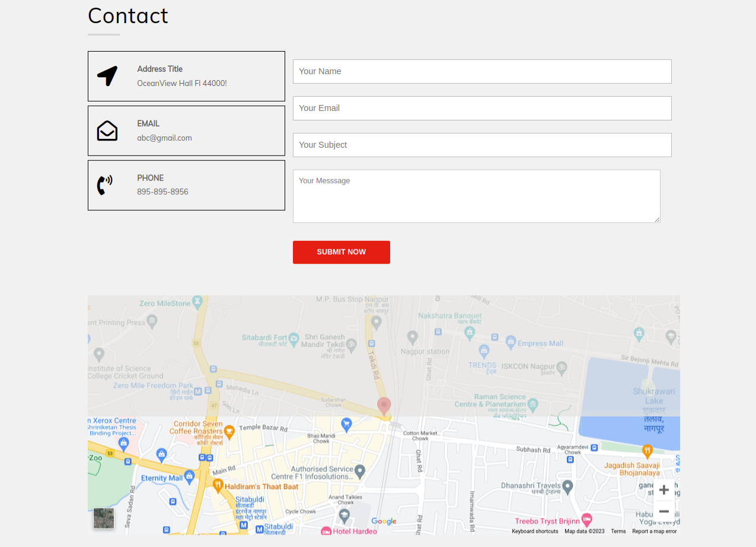The height and width of the screenshot is (547, 756).
Task: Click the Map data ©2023 text
Action: tap(585, 532)
